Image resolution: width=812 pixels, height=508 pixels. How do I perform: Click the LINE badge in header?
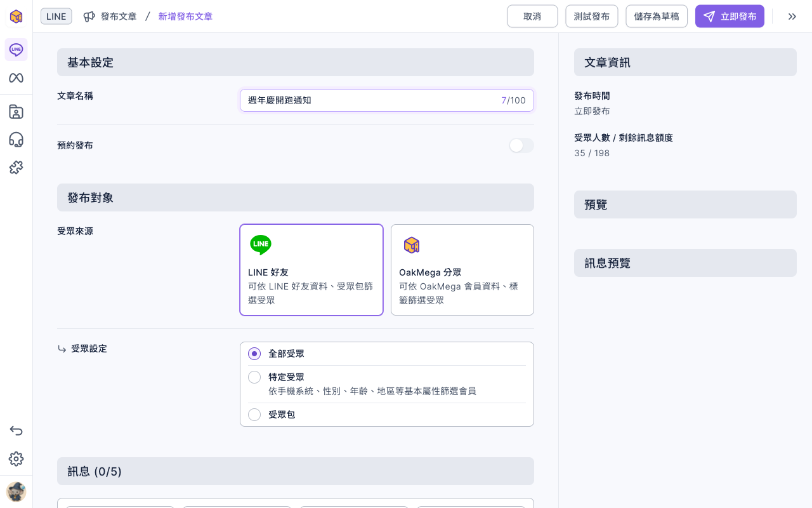click(56, 17)
